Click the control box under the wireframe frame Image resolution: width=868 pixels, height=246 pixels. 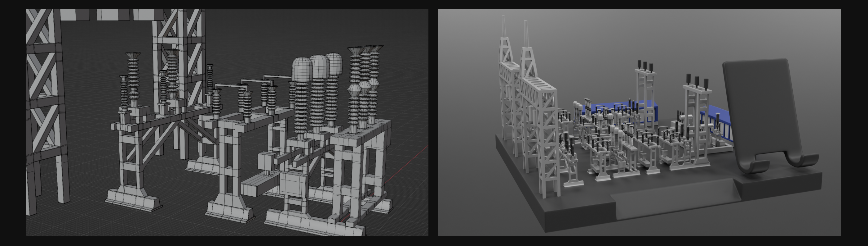294,184
